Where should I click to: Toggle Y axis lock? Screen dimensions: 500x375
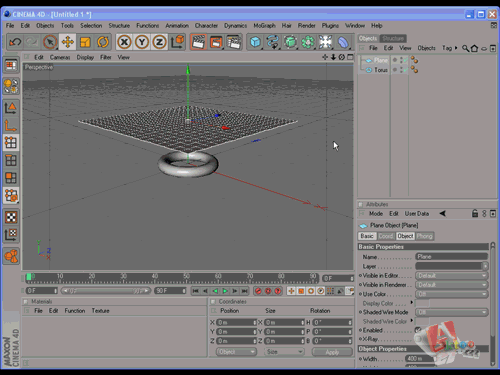click(x=142, y=42)
